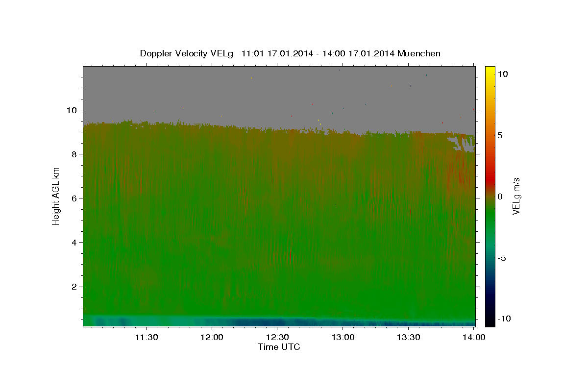588x392 pixels.
Task: Click the "Height AGL km" axis label
Action: 56,196
